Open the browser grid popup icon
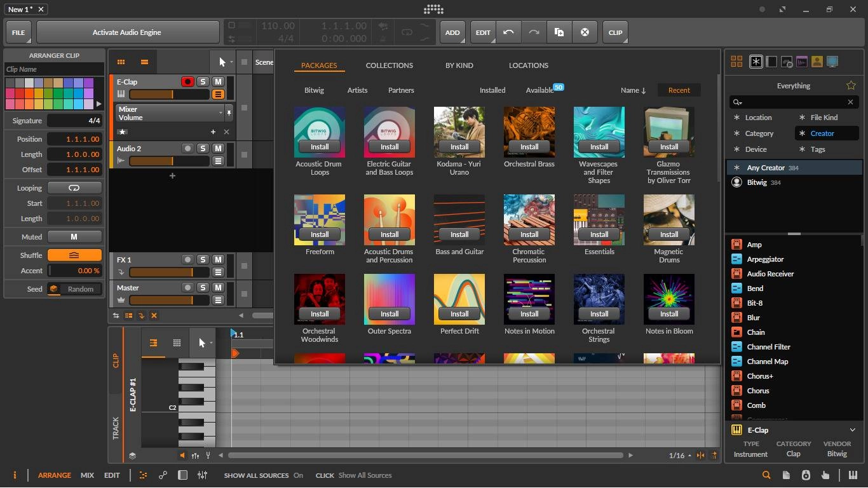 (736, 62)
